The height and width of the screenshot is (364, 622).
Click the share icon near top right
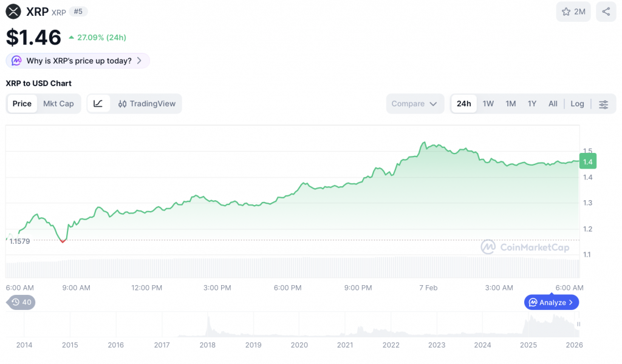[606, 12]
